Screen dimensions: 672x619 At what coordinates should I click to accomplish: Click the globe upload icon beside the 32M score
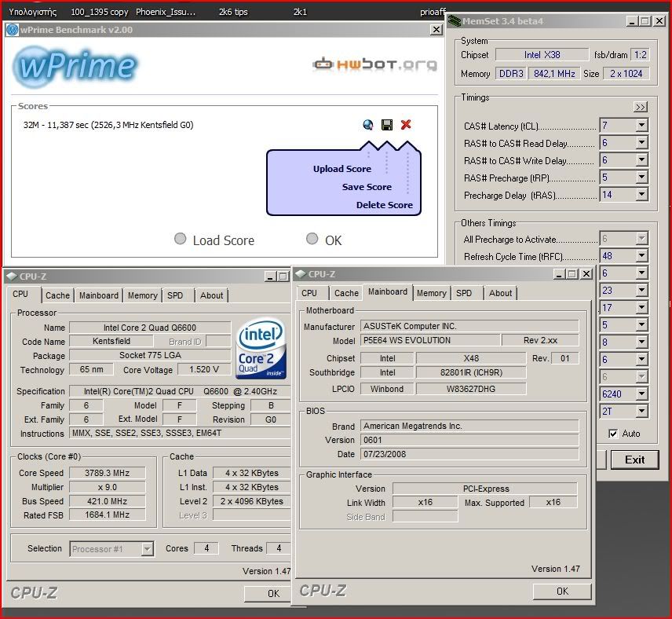click(x=367, y=125)
